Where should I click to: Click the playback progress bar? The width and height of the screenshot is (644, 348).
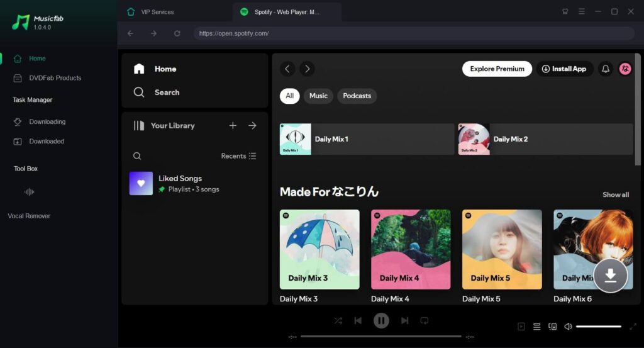coord(380,337)
